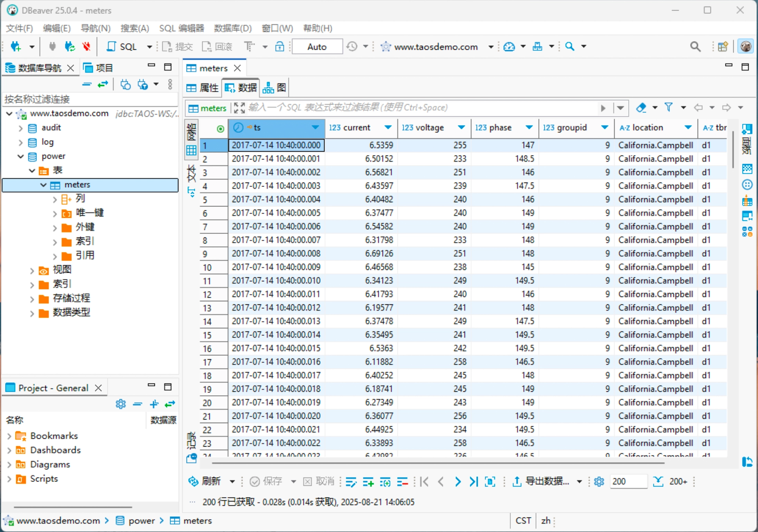
Task: Collapse the meters table in the tree
Action: click(x=43, y=185)
